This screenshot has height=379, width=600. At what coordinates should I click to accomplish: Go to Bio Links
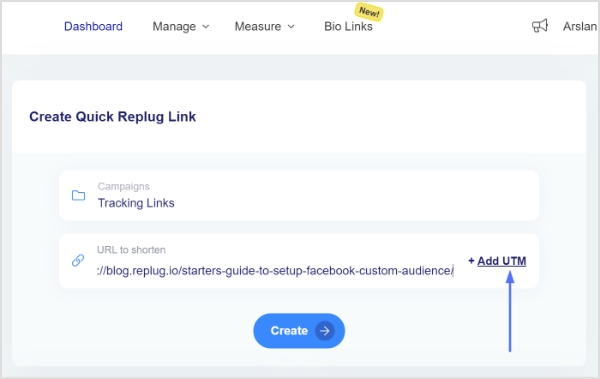click(x=348, y=26)
